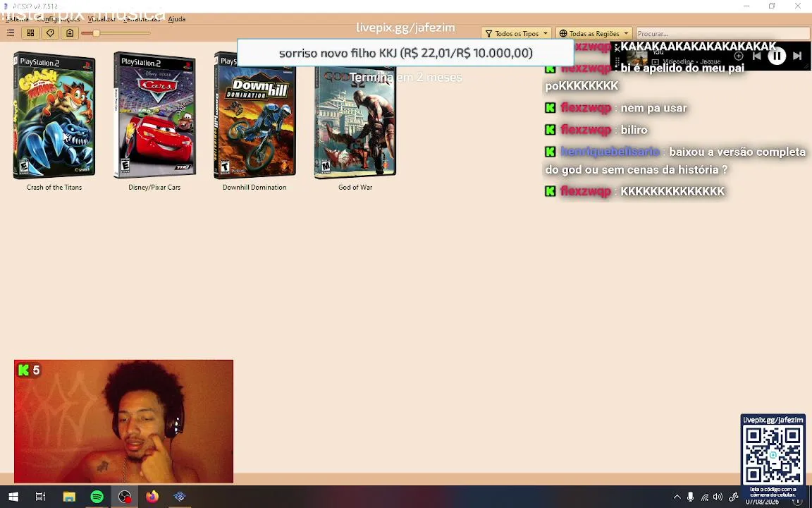The height and width of the screenshot is (508, 812).
Task: Skip to next track in mini player
Action: [x=797, y=56]
